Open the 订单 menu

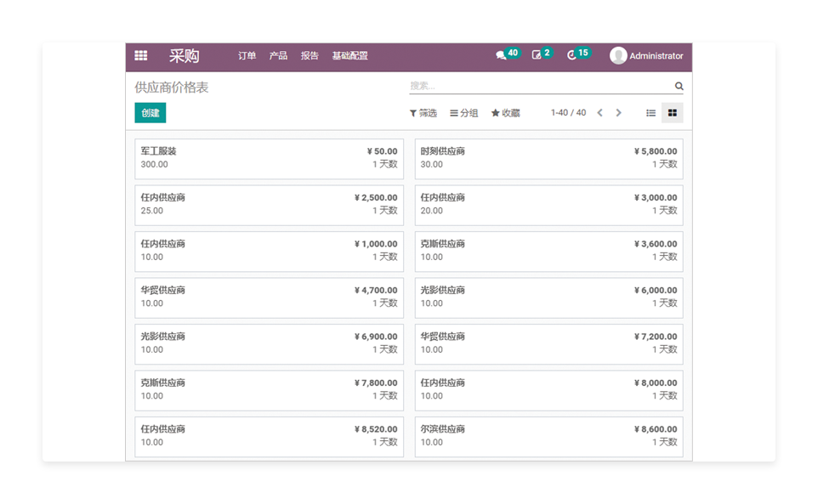247,56
